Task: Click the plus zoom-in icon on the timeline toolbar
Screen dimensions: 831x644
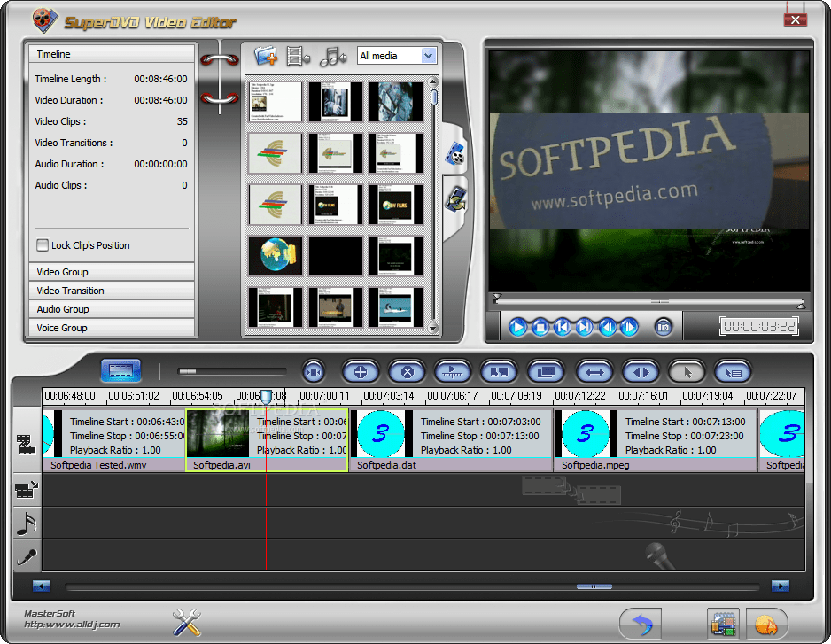Action: click(x=360, y=372)
